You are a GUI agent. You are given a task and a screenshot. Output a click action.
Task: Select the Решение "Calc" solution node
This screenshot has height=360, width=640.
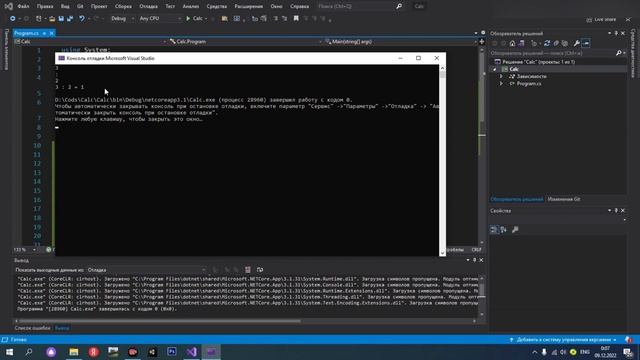[x=538, y=62]
